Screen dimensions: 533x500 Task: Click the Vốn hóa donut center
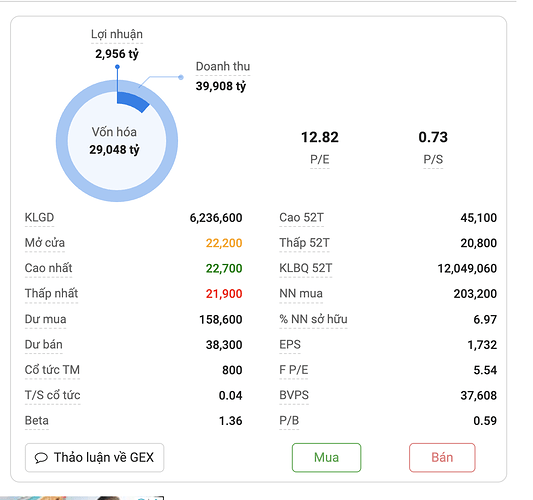click(x=114, y=141)
